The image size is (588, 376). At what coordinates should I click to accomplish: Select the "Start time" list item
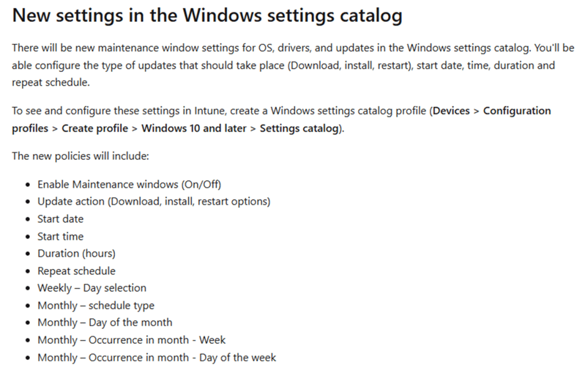pyautogui.click(x=60, y=236)
